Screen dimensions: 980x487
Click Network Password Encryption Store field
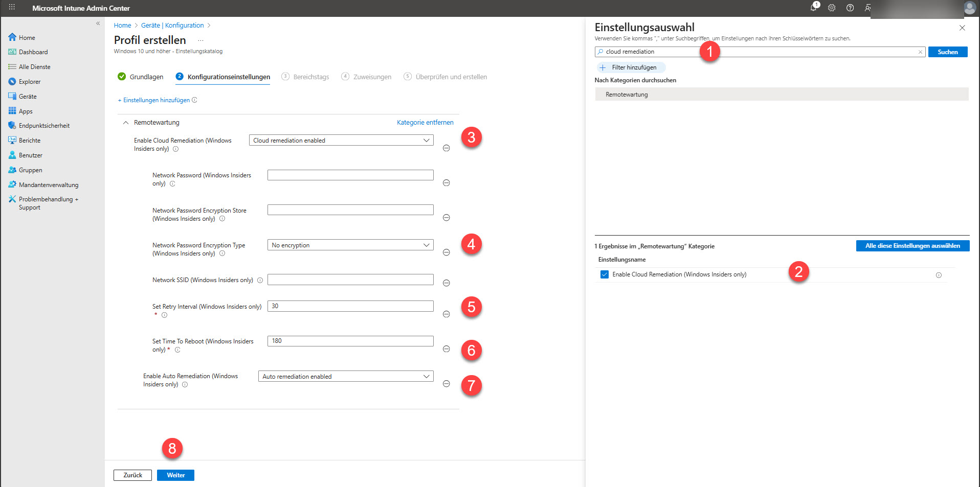coord(350,210)
